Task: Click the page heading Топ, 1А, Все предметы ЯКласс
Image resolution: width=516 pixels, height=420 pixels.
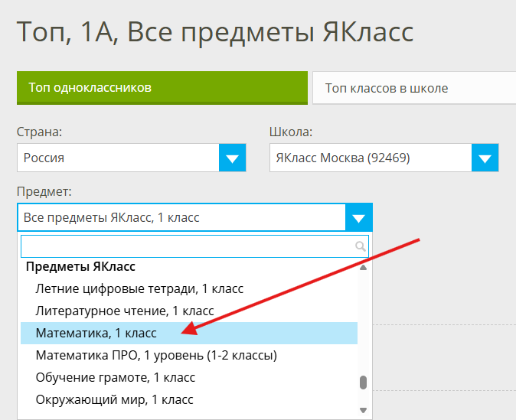Action: (x=215, y=32)
